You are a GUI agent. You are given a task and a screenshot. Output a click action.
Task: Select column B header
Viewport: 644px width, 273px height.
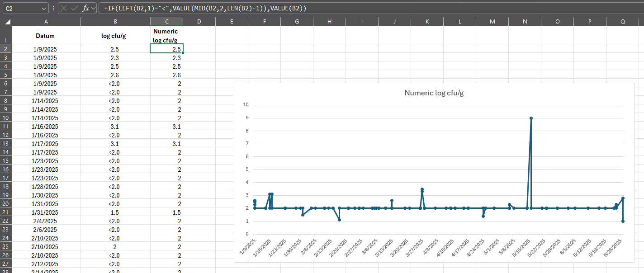click(115, 22)
